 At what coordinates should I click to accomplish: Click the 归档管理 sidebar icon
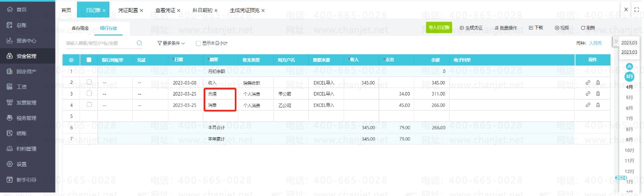[9, 149]
